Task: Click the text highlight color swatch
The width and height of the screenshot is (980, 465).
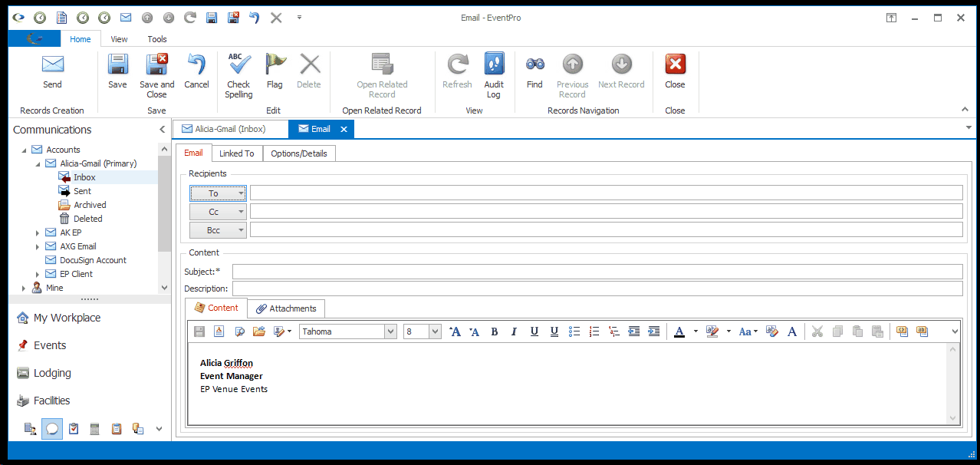Action: tap(712, 331)
